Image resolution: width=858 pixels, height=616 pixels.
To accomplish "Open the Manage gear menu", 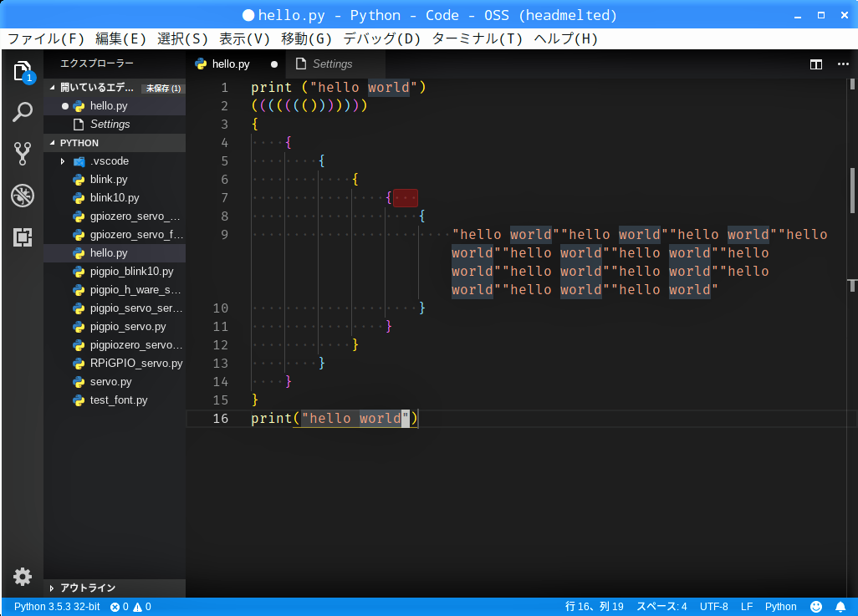I will coord(23,577).
